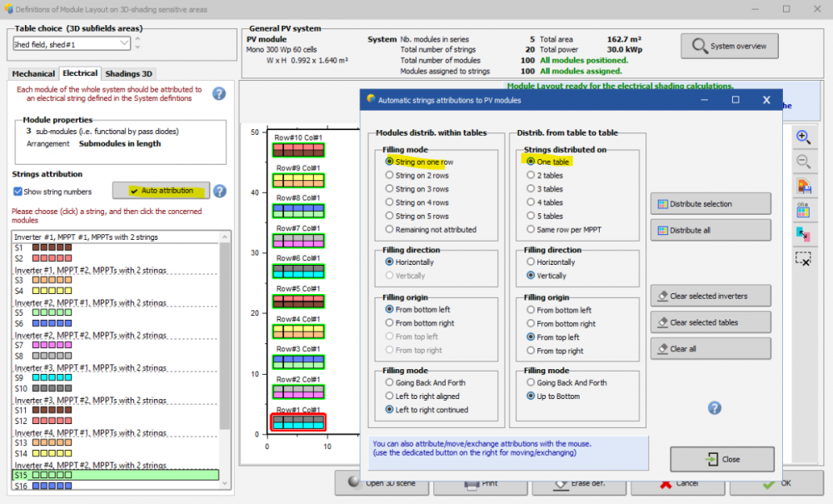Click the blue help icon in dialog
Viewport: 833px width, 504px height.
click(x=714, y=407)
